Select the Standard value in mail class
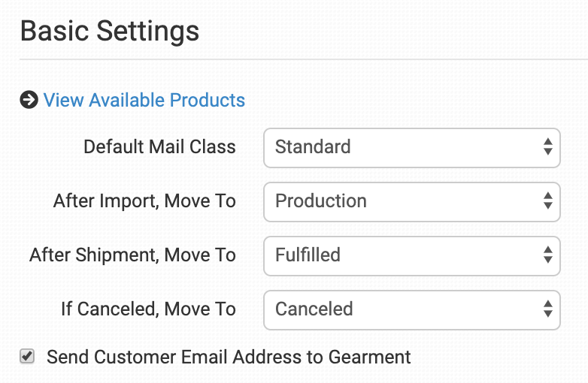 pyautogui.click(x=313, y=146)
